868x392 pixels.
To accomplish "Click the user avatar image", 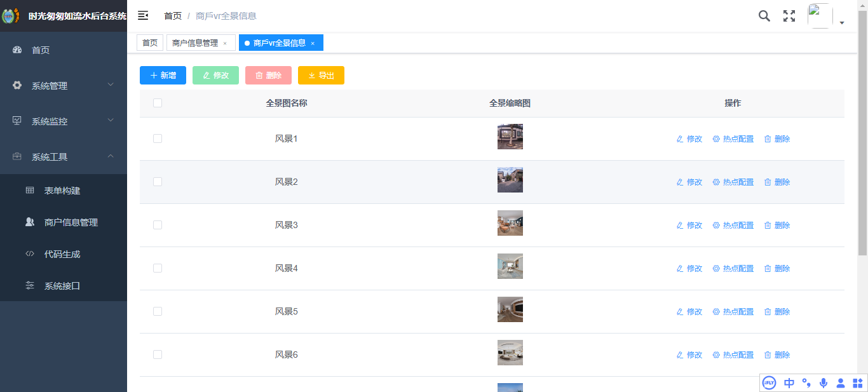I will pos(820,16).
